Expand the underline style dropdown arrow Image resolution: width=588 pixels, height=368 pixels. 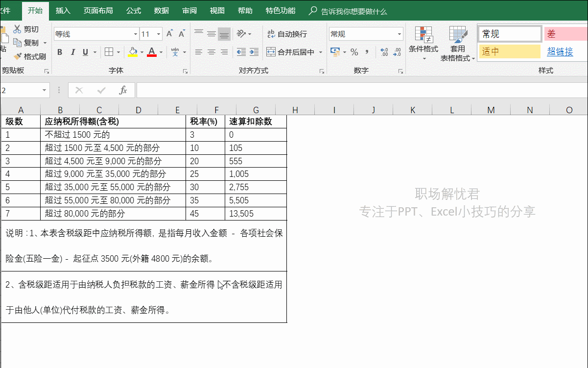pos(94,52)
